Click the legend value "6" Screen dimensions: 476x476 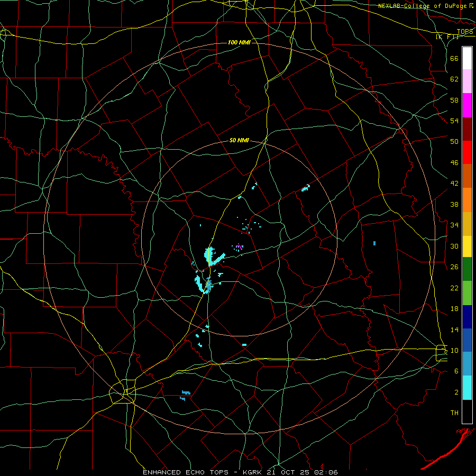(x=456, y=371)
